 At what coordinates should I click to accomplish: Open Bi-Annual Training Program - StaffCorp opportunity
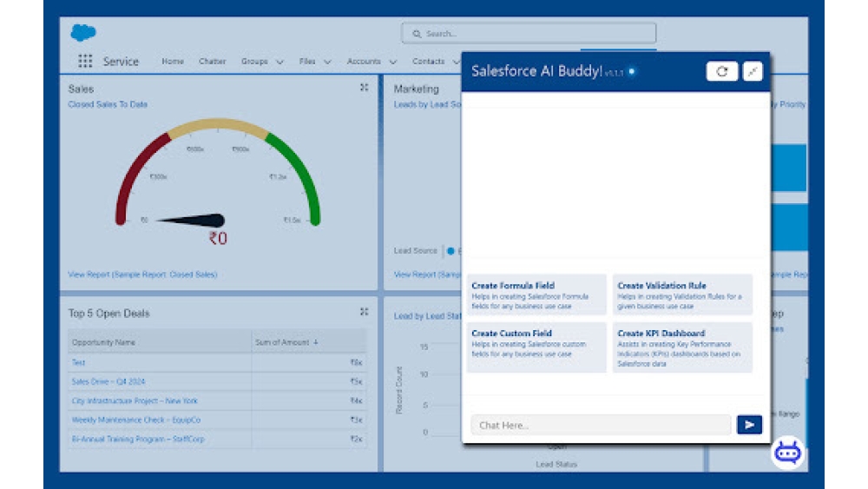(138, 439)
